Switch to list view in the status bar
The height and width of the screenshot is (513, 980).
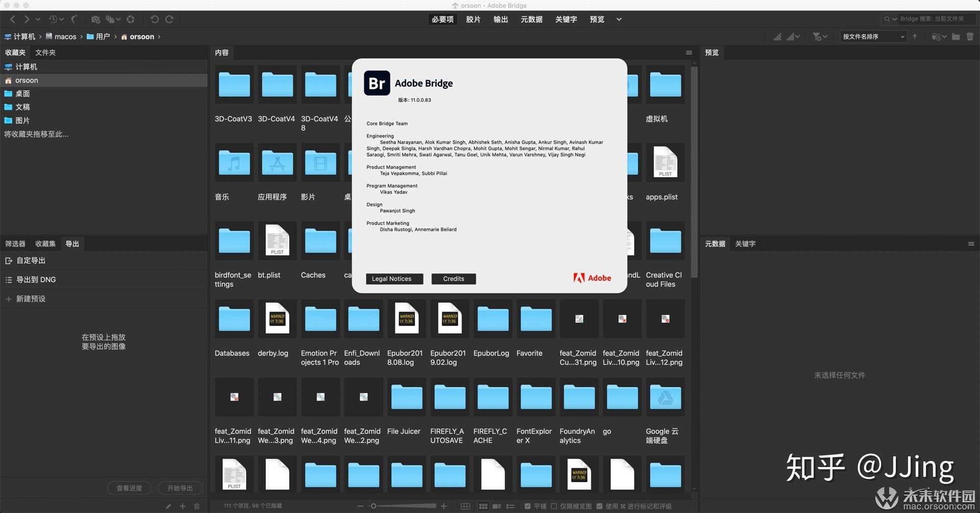click(x=510, y=506)
